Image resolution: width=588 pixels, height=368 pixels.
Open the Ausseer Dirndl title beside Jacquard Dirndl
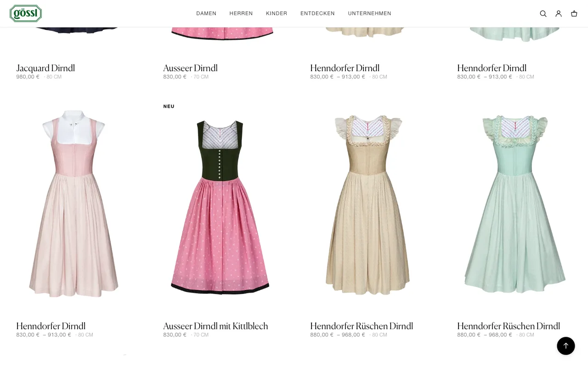point(190,68)
